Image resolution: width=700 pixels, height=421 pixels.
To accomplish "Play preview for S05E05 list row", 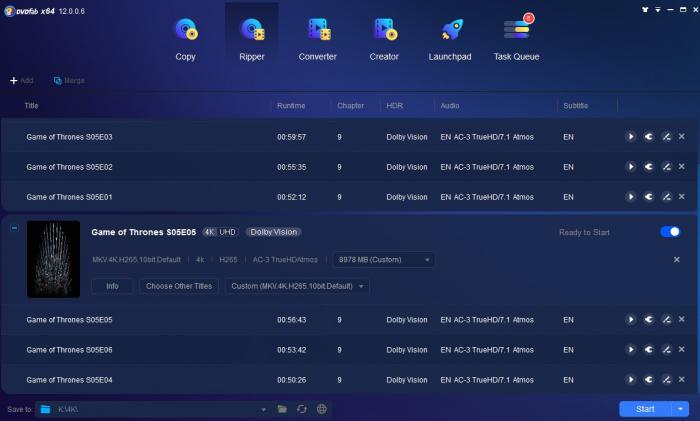I will click(631, 319).
